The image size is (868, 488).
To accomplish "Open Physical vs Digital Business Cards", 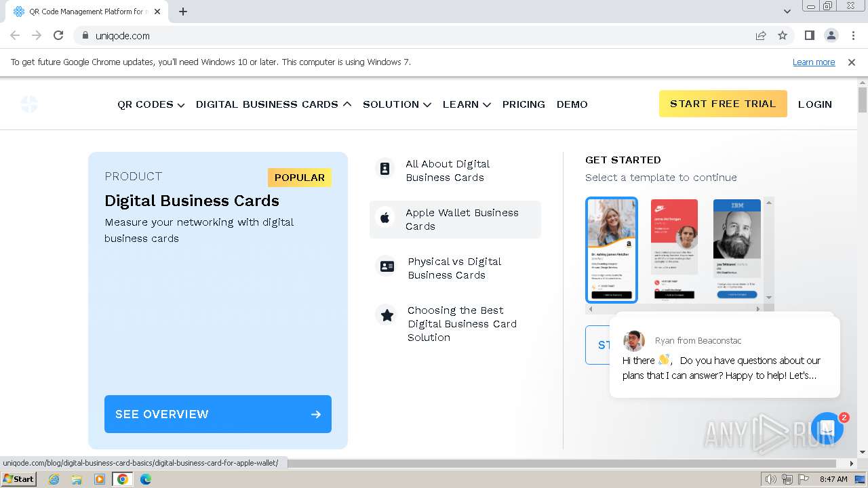I will tap(454, 268).
